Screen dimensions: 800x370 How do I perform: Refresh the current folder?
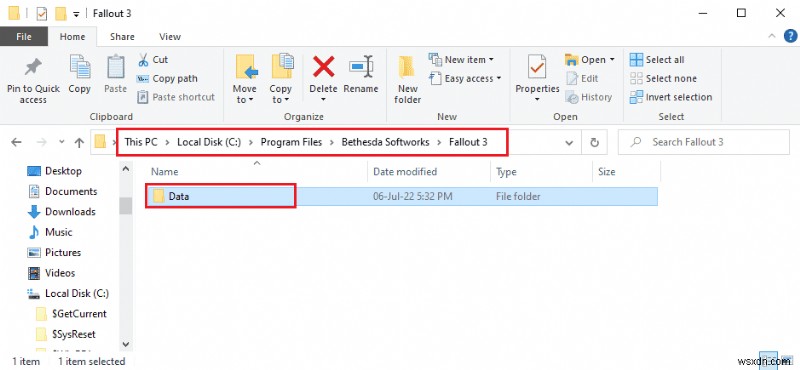click(594, 143)
